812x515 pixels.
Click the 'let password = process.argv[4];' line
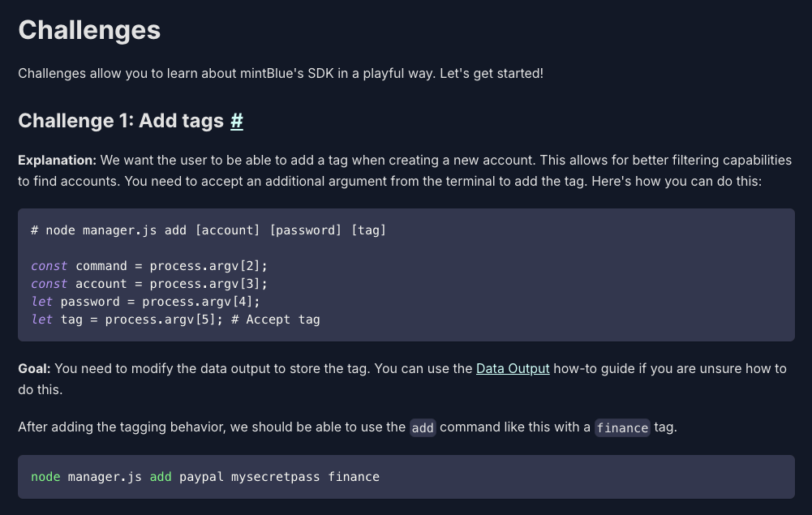coord(145,302)
